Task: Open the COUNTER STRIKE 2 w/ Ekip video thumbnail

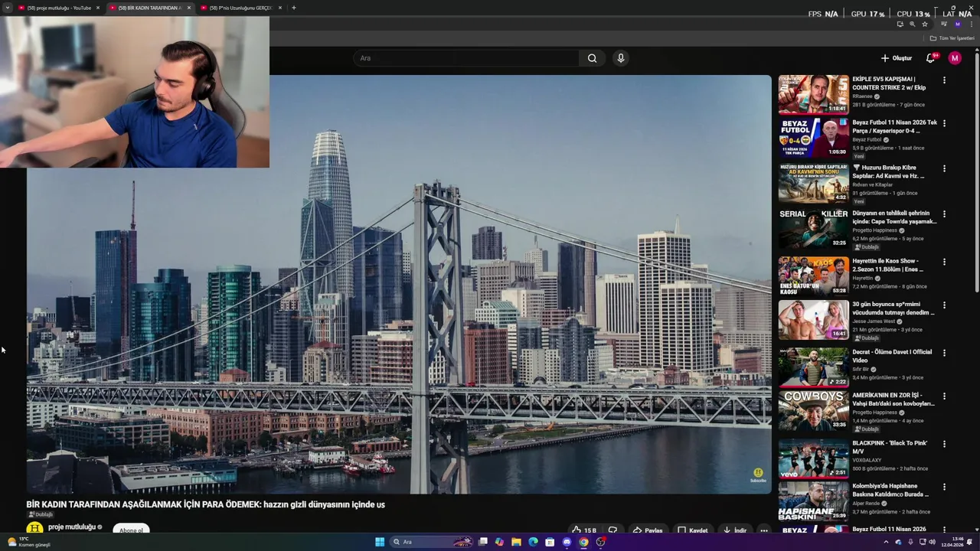Action: point(813,94)
